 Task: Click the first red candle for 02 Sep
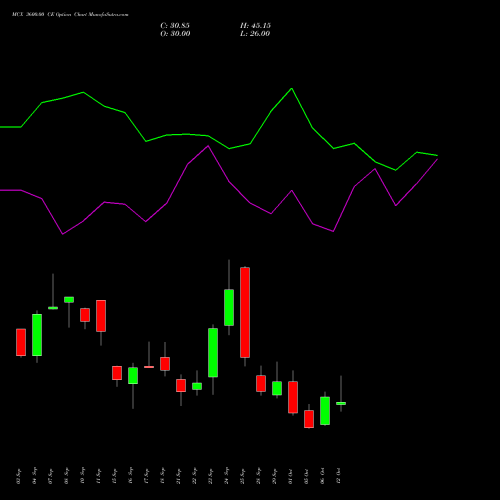point(21,342)
